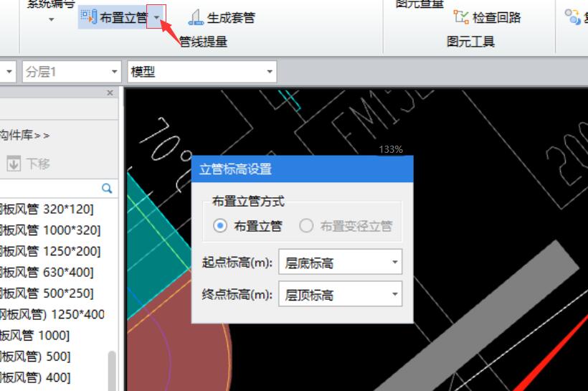This screenshot has width=588, height=391.
Task: Open the 管线提量 ribbon group
Action: point(203,42)
